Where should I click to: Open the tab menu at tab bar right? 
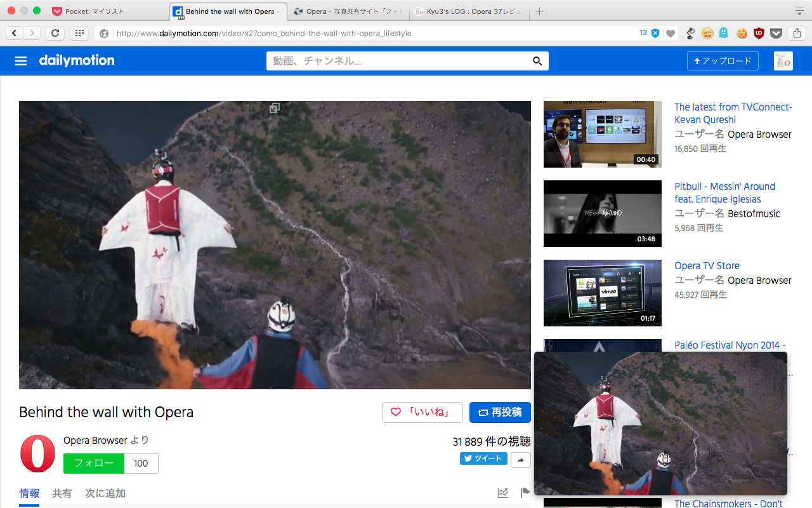(x=799, y=11)
